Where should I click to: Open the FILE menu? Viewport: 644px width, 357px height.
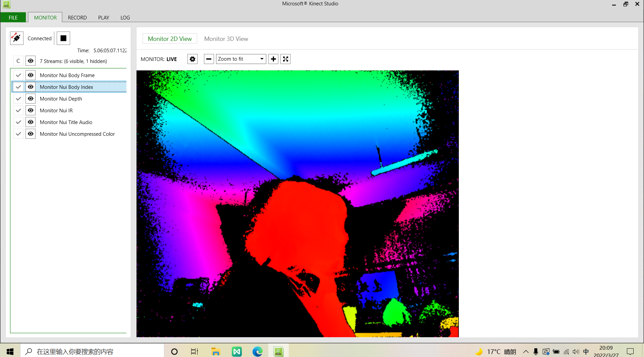(x=13, y=17)
